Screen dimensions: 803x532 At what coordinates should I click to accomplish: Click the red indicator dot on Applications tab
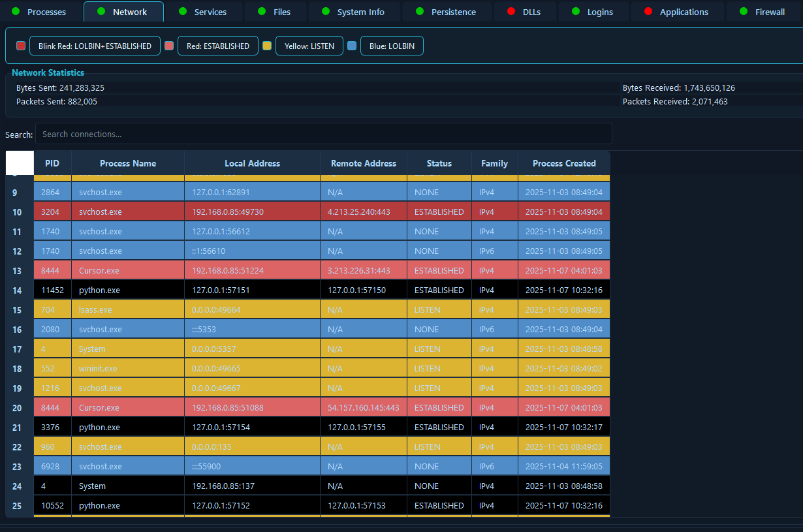click(x=648, y=12)
